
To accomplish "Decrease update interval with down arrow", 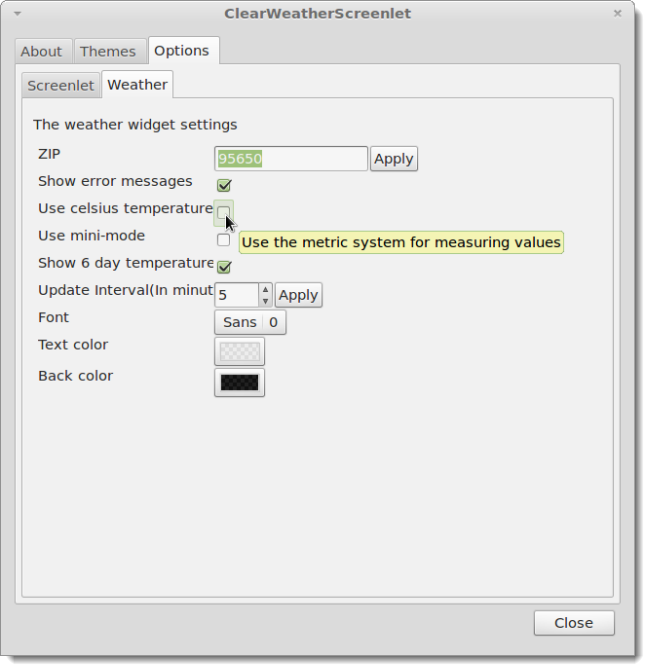I will click(265, 301).
